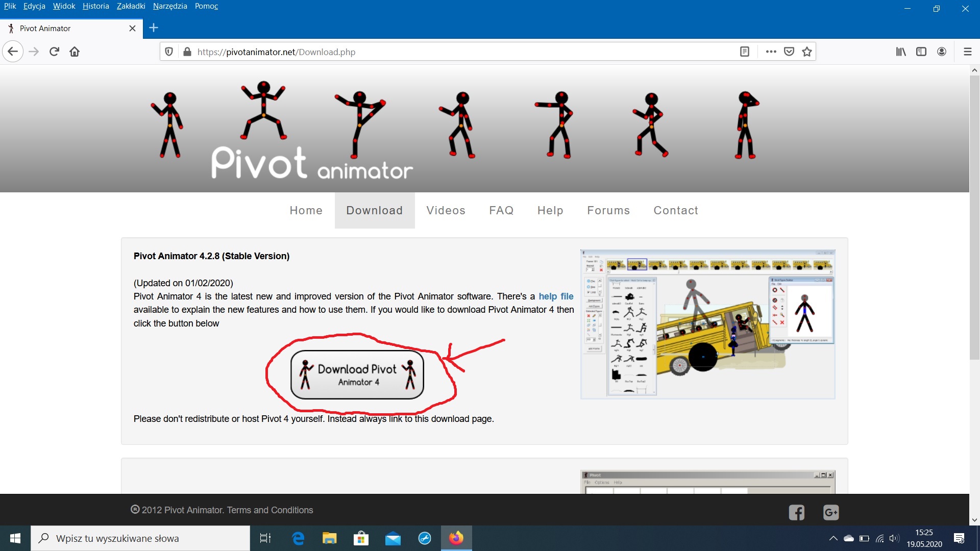Screen dimensions: 980x551
Task: Click the Forward navigation arrow
Action: (34, 52)
